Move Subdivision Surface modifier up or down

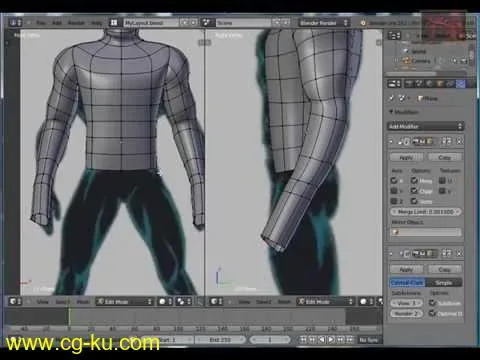click(x=446, y=254)
